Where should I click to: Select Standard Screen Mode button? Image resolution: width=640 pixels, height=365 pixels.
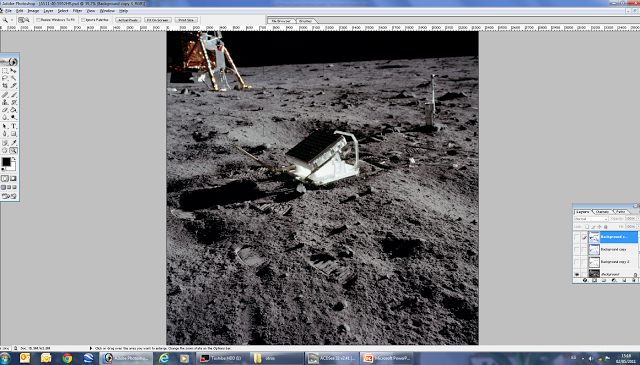(x=3, y=187)
